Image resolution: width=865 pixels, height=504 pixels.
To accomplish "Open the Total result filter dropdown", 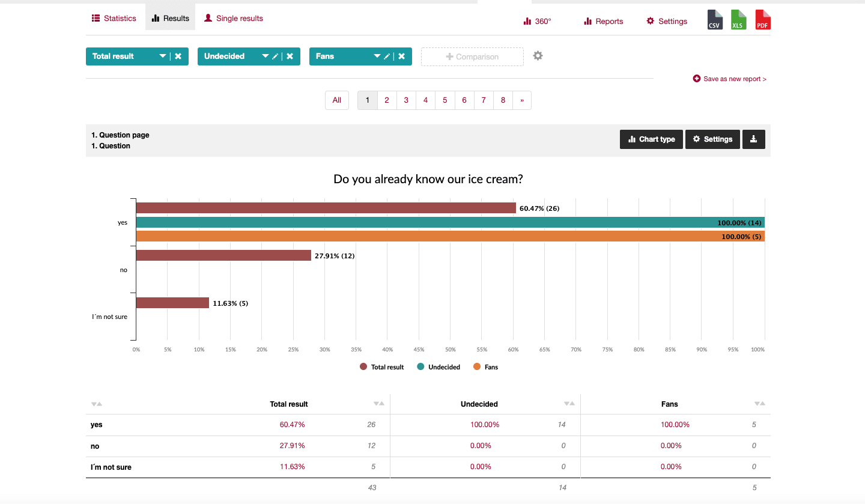I will click(x=162, y=56).
